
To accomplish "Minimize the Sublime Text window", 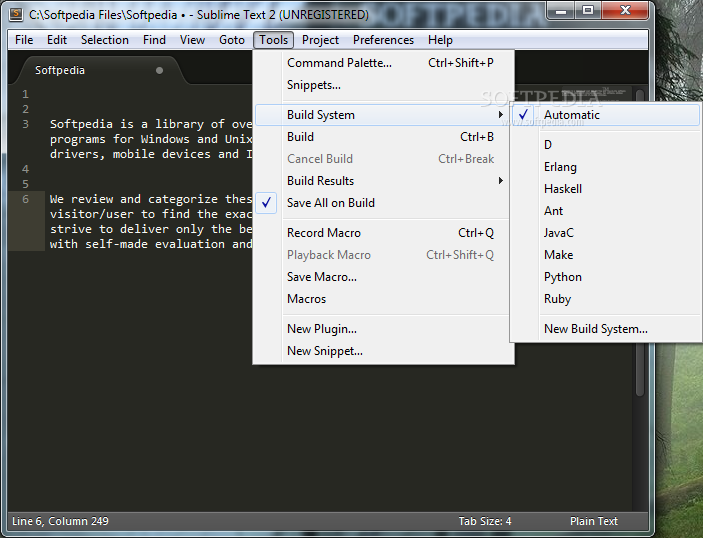I will (561, 10).
